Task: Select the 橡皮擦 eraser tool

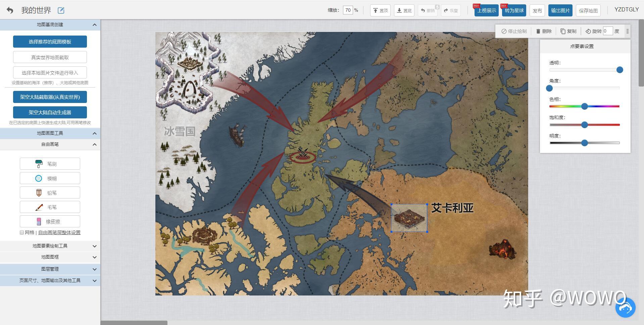Action: point(50,222)
